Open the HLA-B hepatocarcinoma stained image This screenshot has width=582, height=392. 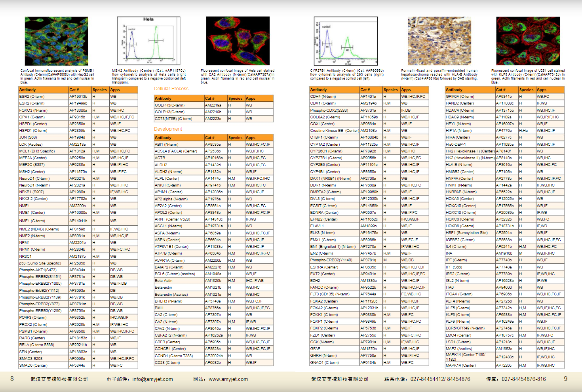point(439,41)
